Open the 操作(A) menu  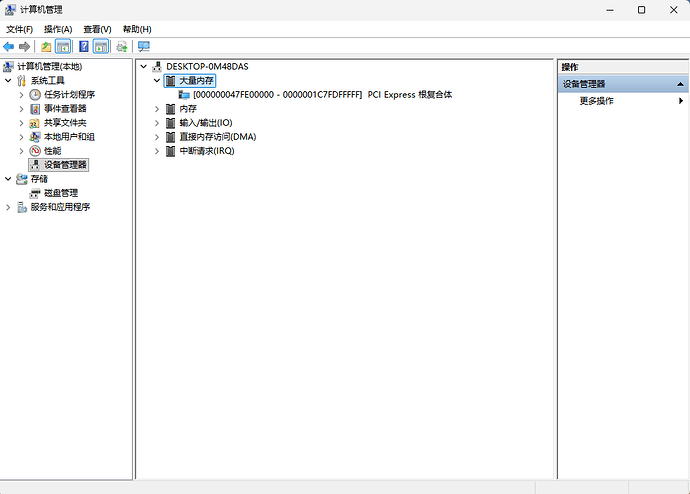(58, 29)
